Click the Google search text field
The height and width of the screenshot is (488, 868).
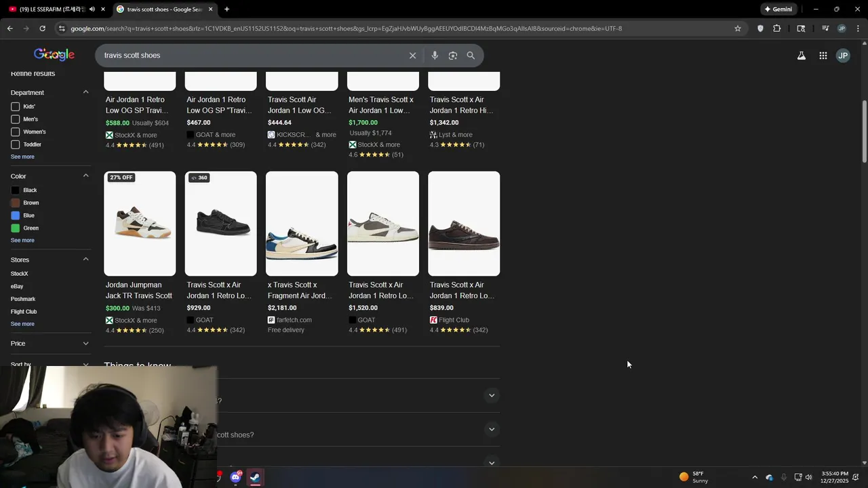tap(251, 56)
